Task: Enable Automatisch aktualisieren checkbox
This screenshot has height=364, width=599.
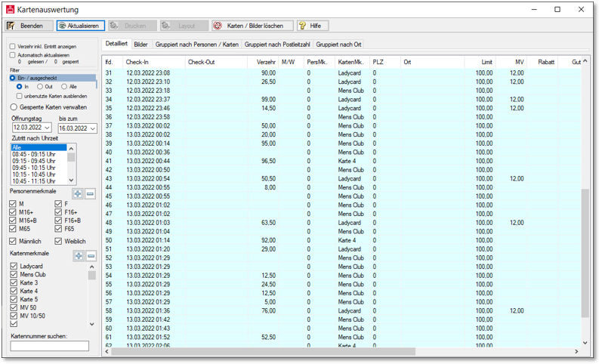Action: click(x=13, y=55)
